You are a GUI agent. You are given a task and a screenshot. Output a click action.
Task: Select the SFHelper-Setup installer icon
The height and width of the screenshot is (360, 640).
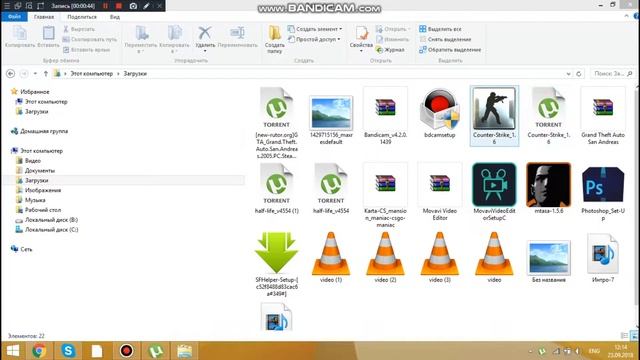276,253
